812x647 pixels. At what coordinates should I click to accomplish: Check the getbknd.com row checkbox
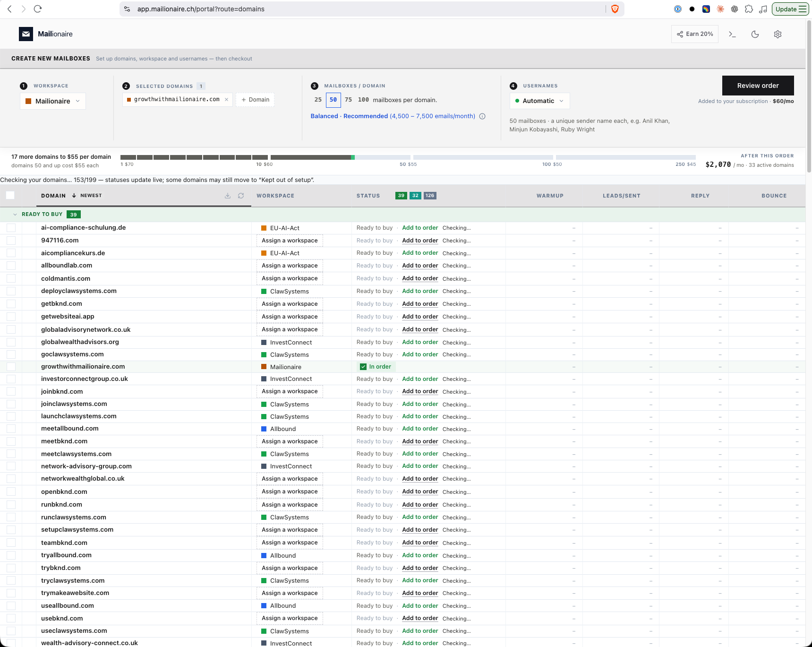pyautogui.click(x=11, y=304)
